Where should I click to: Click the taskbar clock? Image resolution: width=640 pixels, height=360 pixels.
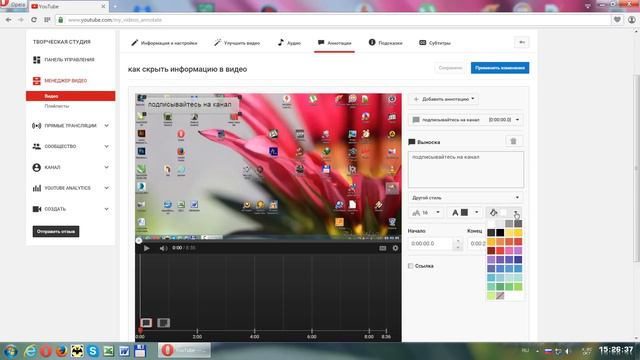[616, 350]
